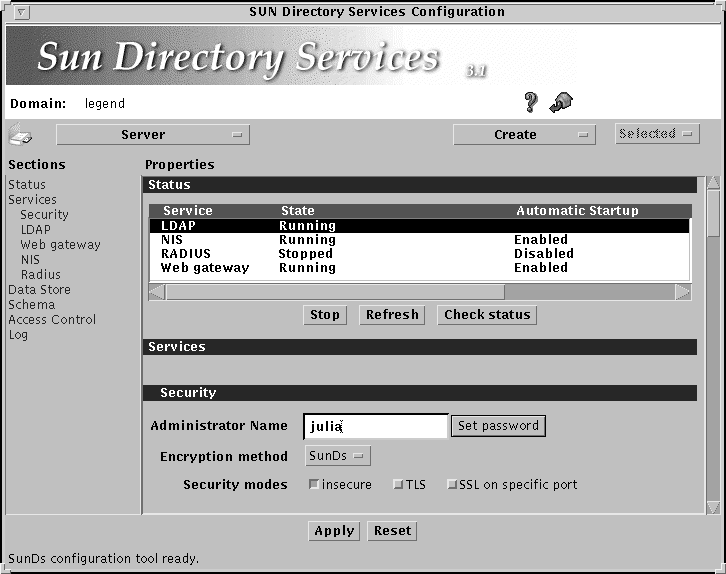Click the Service column header
The width and height of the screenshot is (726, 574).
[x=188, y=211]
